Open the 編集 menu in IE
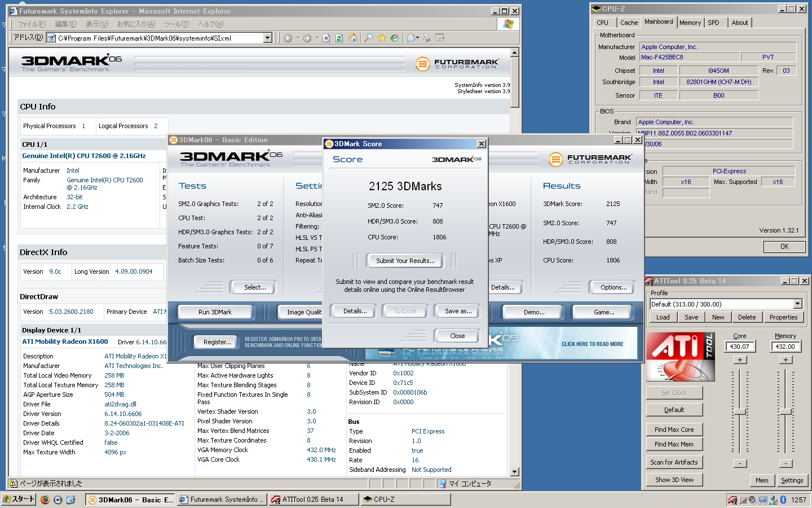Image resolution: width=812 pixels, height=508 pixels. click(65, 24)
